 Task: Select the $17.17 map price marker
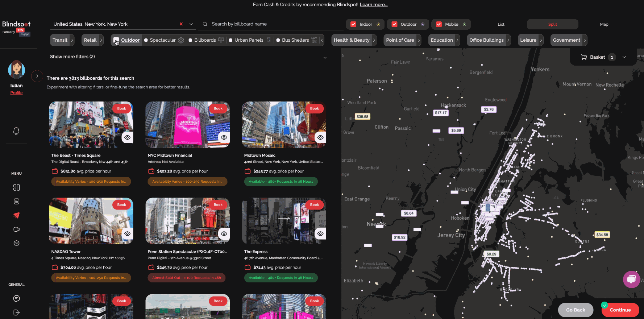pos(441,113)
